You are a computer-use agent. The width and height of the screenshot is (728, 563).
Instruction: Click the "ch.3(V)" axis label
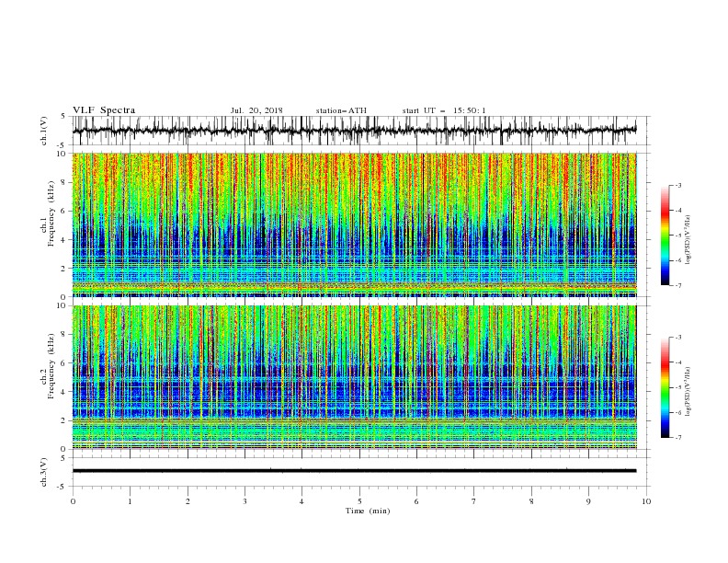coord(44,472)
